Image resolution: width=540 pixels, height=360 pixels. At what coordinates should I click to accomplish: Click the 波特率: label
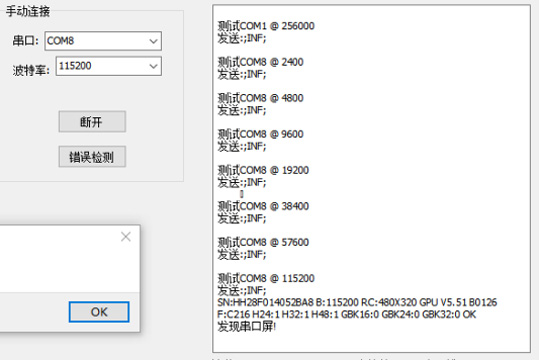point(31,71)
